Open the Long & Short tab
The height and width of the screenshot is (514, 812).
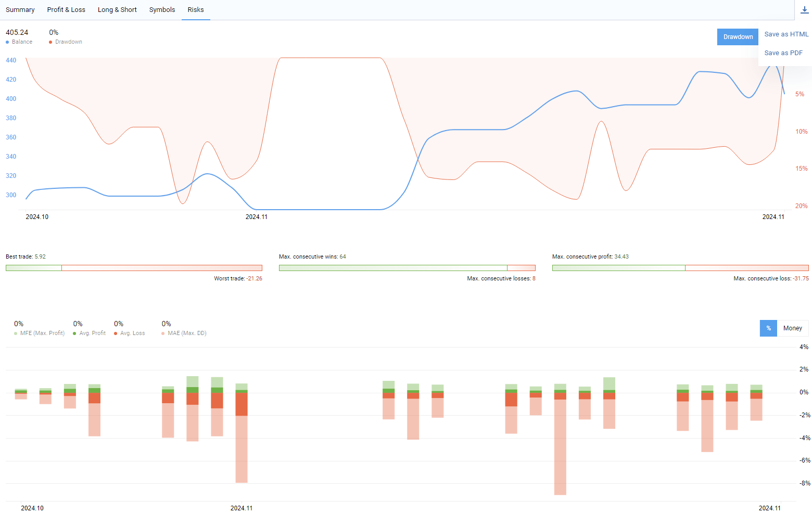117,10
